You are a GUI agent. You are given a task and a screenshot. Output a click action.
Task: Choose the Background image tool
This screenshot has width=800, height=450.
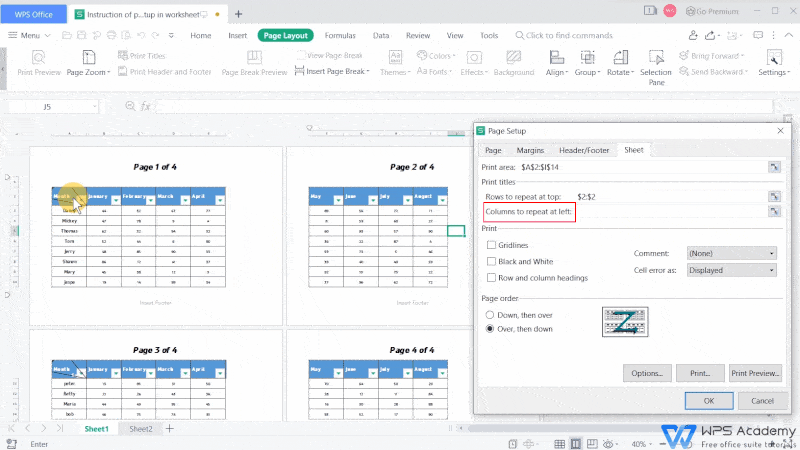tap(514, 63)
